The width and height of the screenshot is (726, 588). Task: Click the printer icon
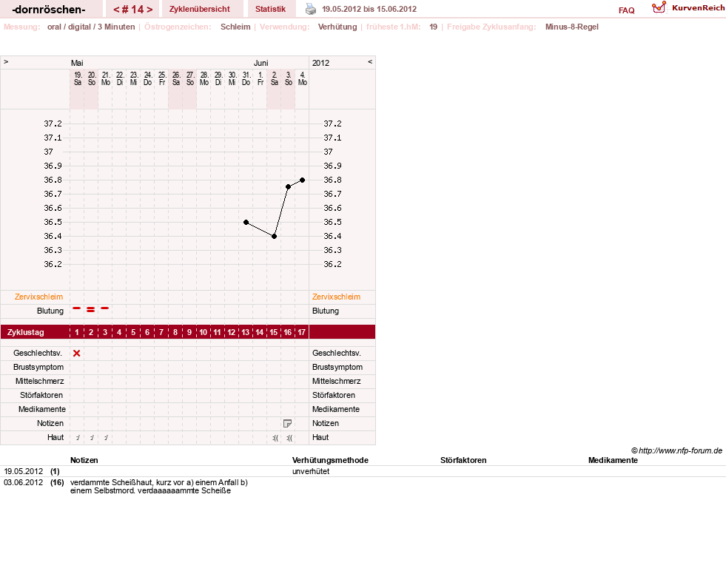point(311,9)
